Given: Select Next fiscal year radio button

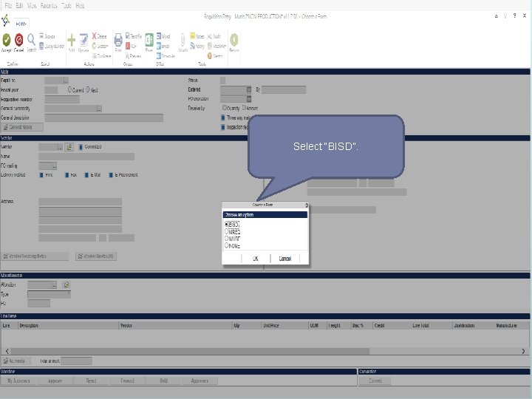Looking at the screenshot, I should (x=87, y=89).
